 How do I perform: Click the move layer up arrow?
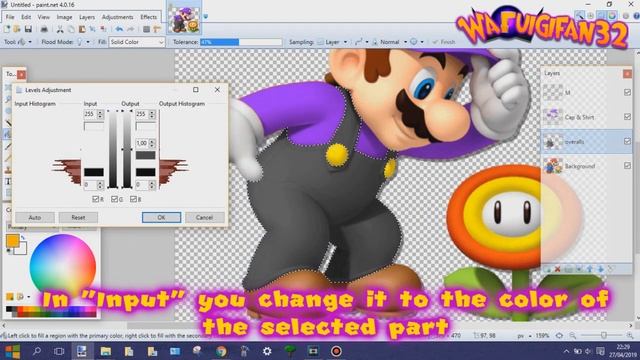click(x=590, y=269)
